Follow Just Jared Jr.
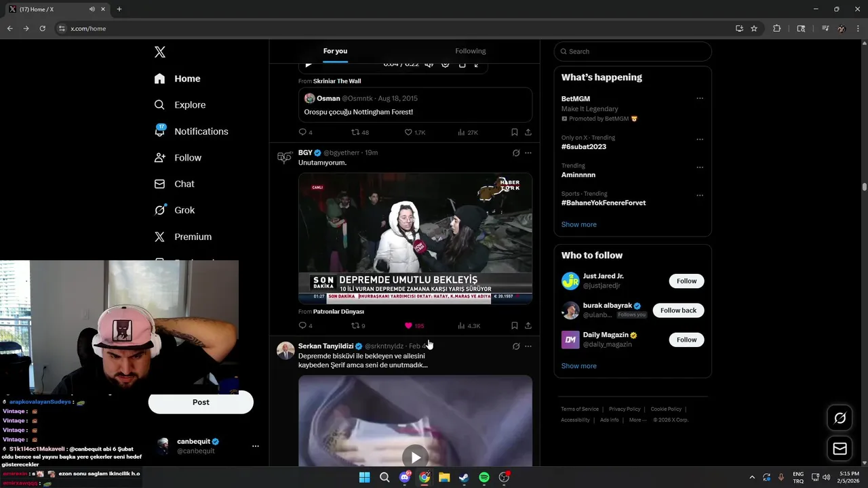 coord(686,281)
